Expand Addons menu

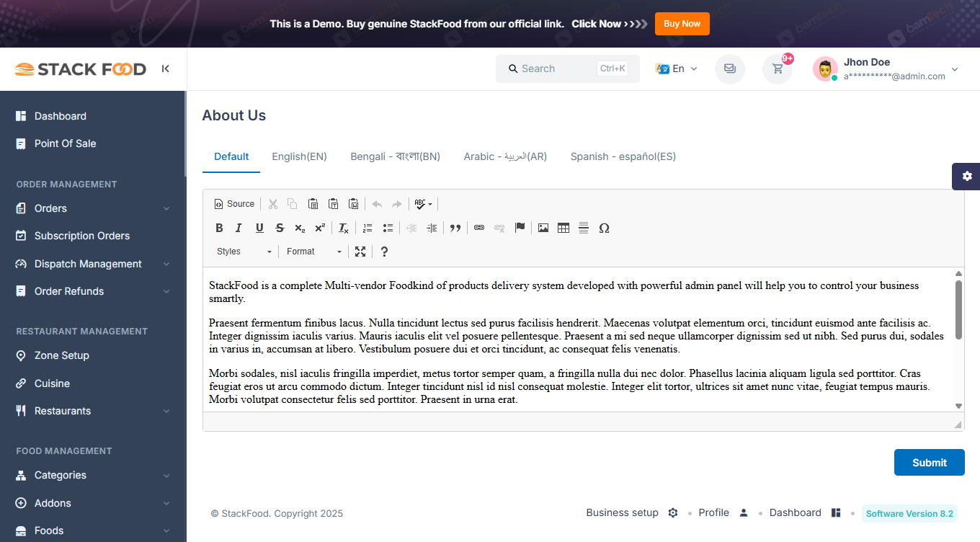click(x=93, y=503)
